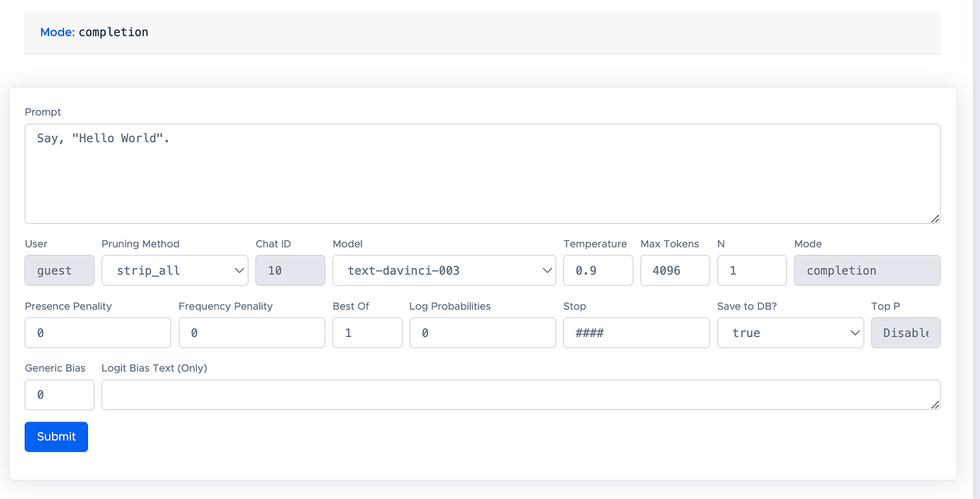Click the Log Probabilities field
This screenshot has width=980, height=499.
click(x=482, y=333)
